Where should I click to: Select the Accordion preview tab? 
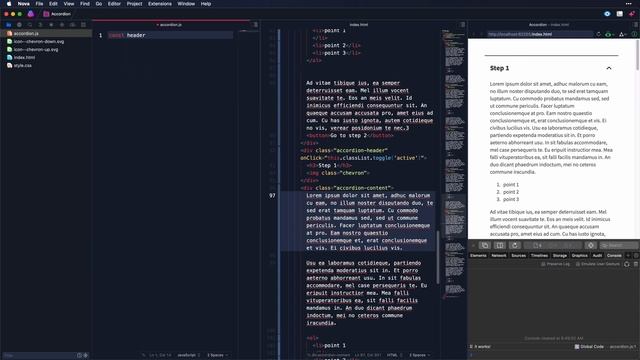coord(549,24)
